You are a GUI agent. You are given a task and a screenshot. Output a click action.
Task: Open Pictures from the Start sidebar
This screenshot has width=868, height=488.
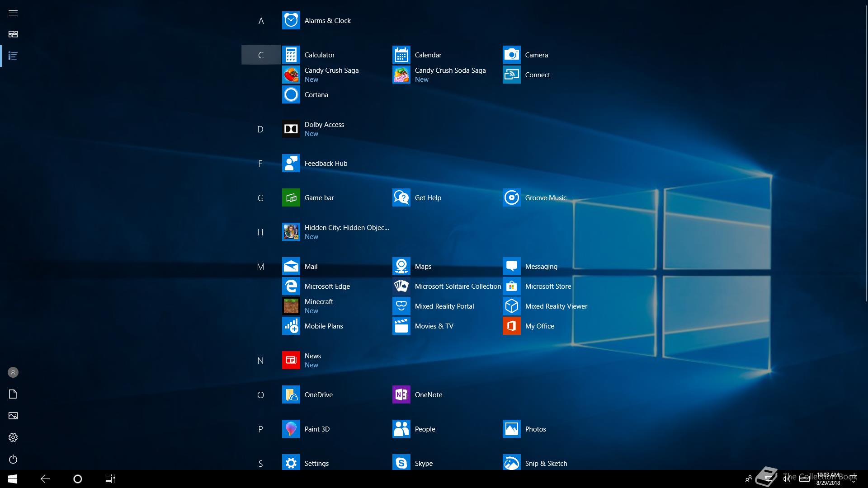(13, 416)
